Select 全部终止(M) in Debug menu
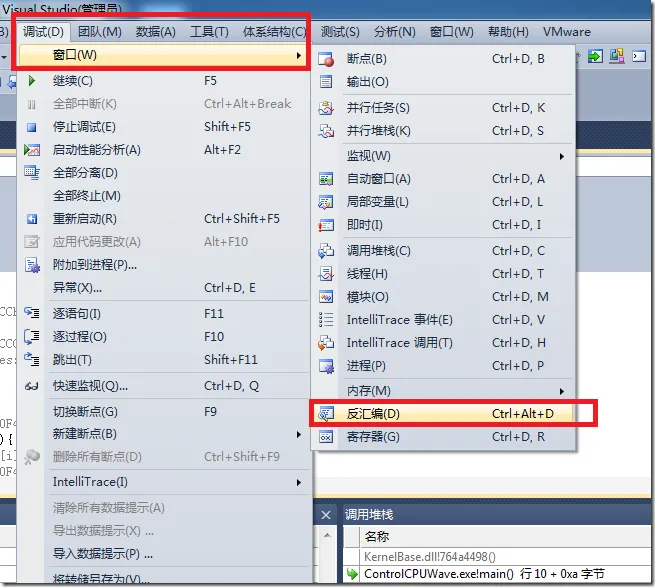 (x=165, y=196)
